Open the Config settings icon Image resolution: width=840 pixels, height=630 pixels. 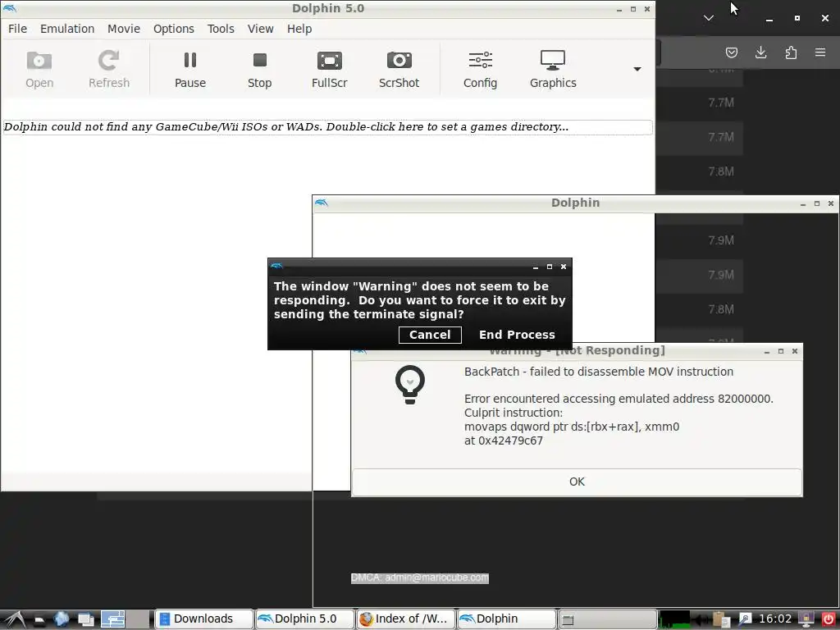click(x=480, y=69)
